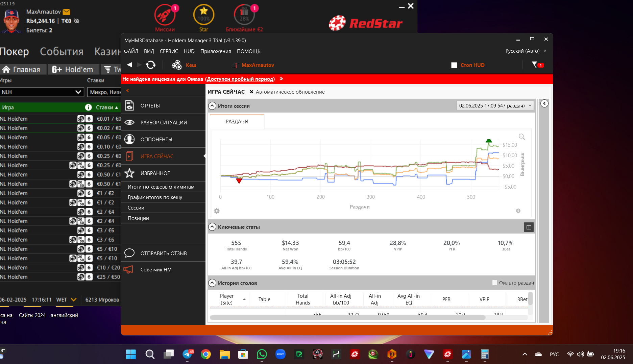Select the РАЗДАЧИ tab
Screen dimensions: 633x364
click(237, 121)
